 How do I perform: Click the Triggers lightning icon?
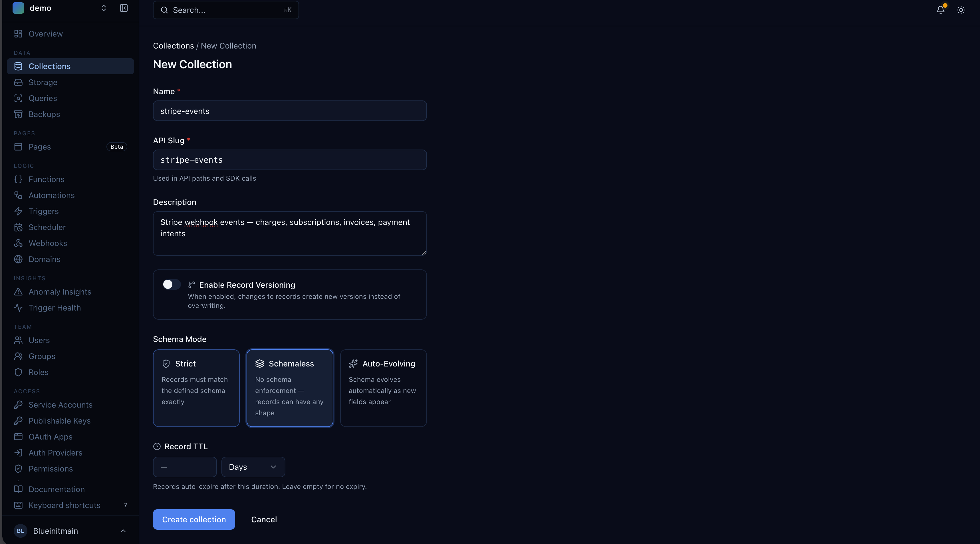[18, 211]
